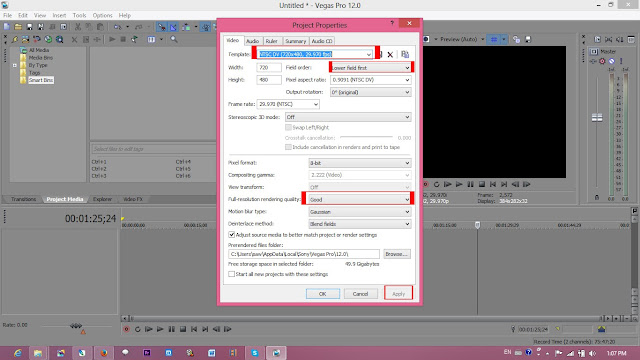Switch to the Video FX tab
The height and width of the screenshot is (360, 640).
pyautogui.click(x=133, y=199)
